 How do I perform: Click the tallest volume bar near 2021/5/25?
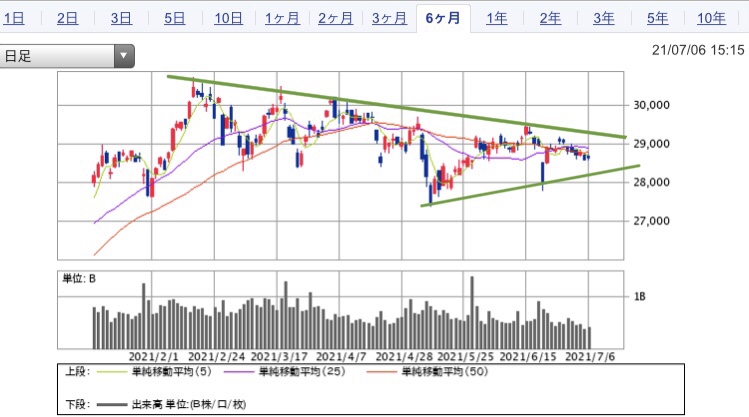pyautogui.click(x=472, y=312)
